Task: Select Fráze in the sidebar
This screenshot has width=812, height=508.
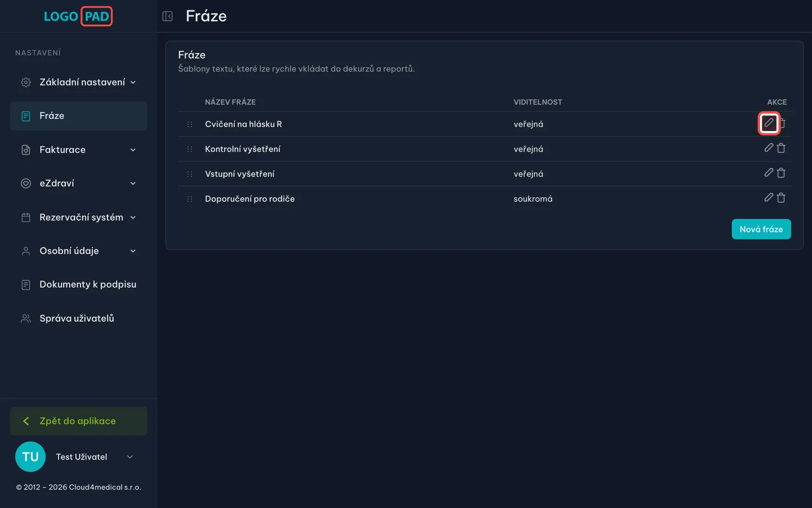Action: (x=78, y=116)
